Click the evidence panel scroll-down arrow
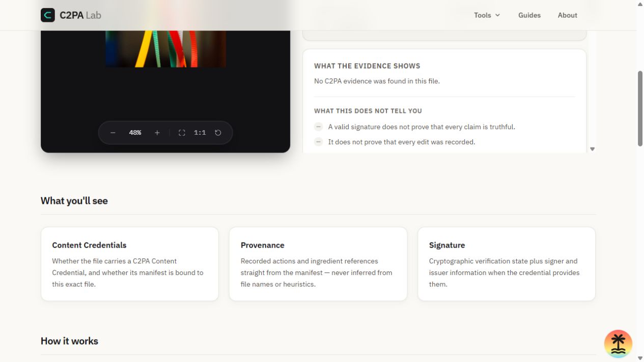644x362 pixels. coord(592,149)
